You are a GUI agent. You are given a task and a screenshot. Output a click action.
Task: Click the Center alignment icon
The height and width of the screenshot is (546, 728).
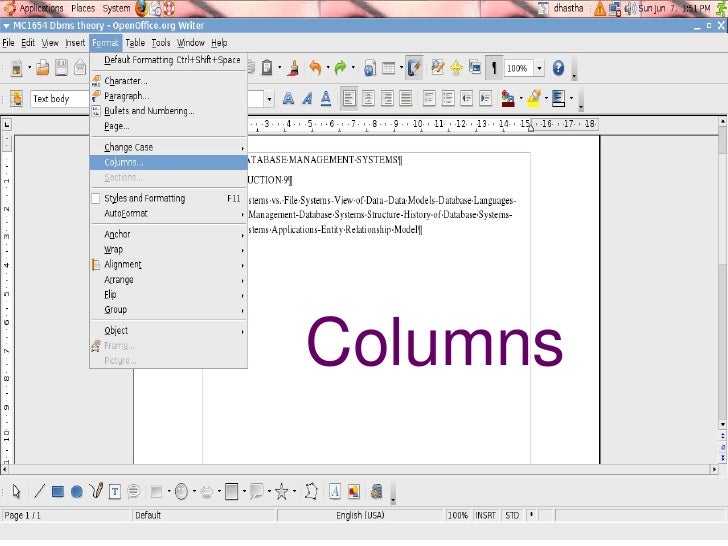pyautogui.click(x=367, y=98)
